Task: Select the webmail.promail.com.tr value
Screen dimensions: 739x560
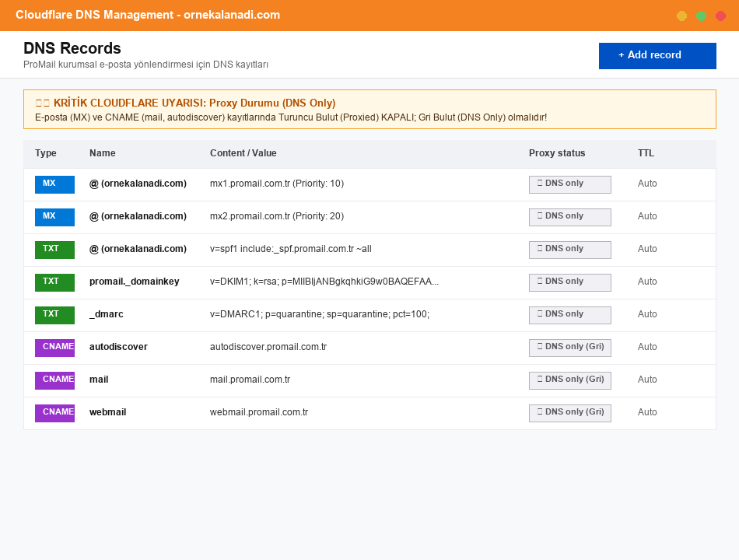Action: click(x=259, y=412)
